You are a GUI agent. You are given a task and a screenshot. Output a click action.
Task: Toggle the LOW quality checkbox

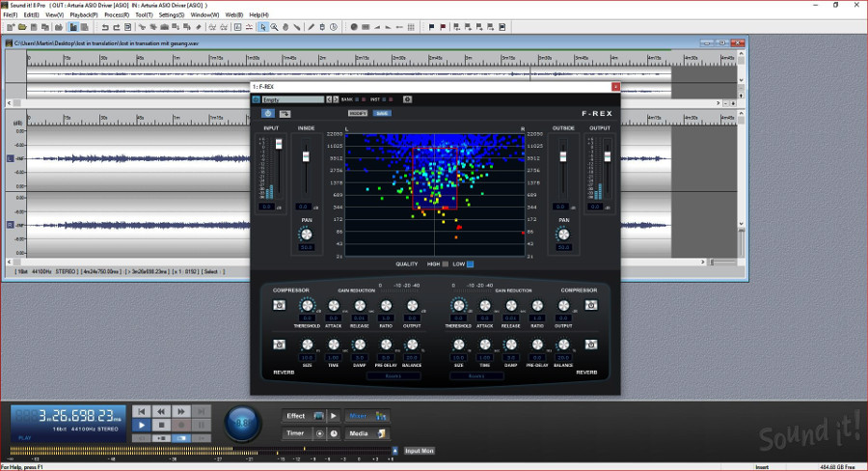[470, 264]
